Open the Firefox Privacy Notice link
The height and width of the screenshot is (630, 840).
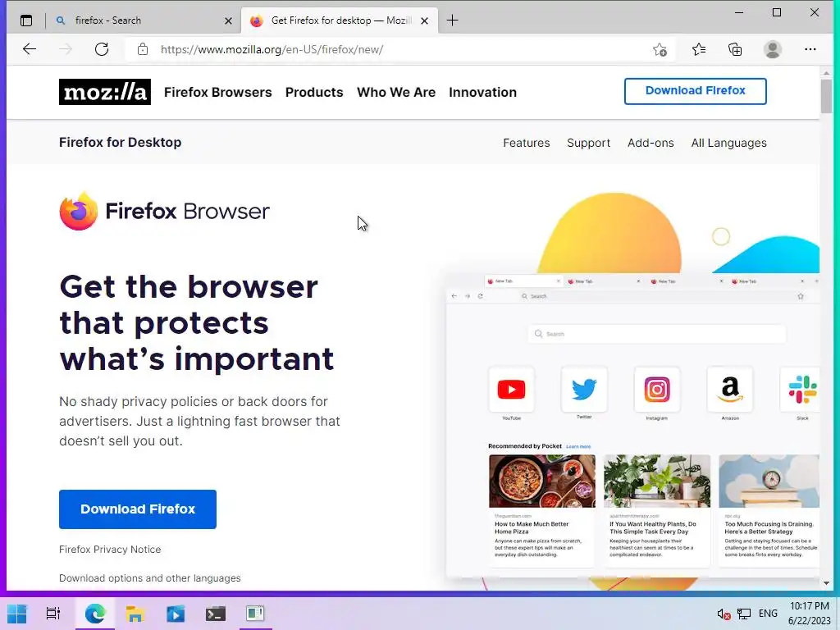click(110, 549)
